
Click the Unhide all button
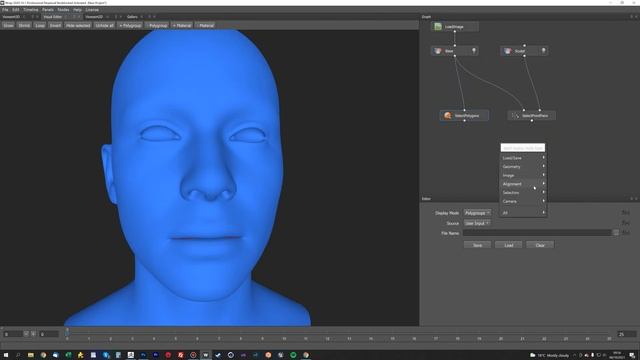(x=104, y=25)
